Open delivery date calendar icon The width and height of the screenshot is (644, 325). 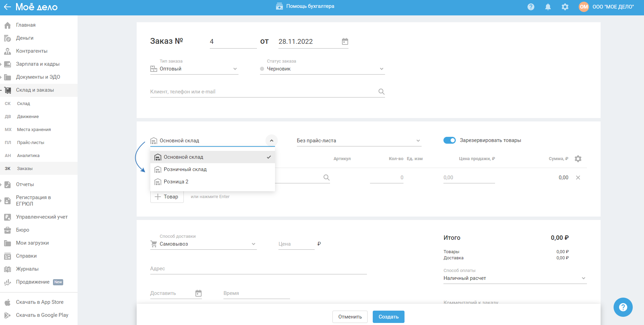pos(198,293)
